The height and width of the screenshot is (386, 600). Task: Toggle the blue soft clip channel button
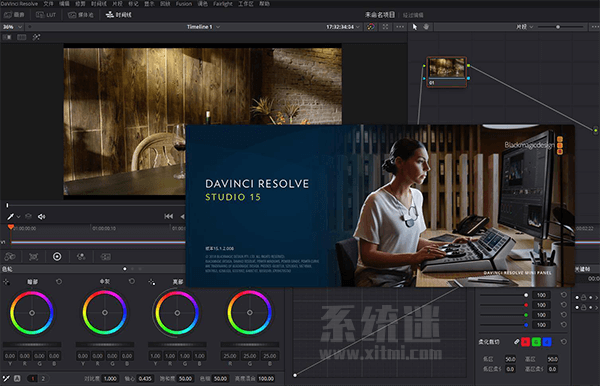click(x=547, y=342)
